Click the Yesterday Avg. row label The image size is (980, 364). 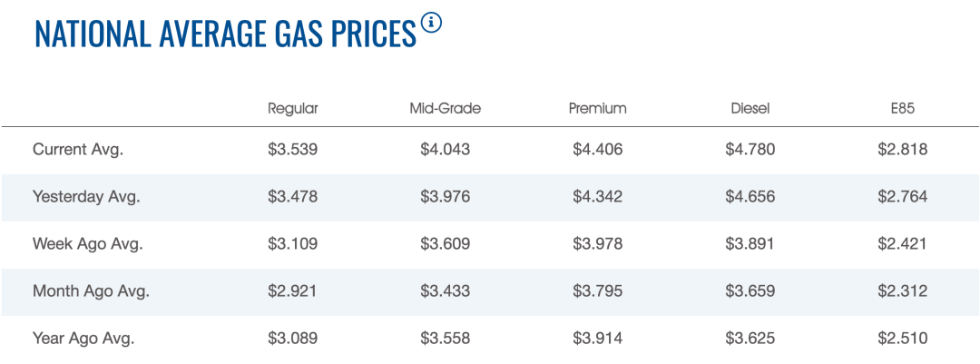pyautogui.click(x=86, y=196)
